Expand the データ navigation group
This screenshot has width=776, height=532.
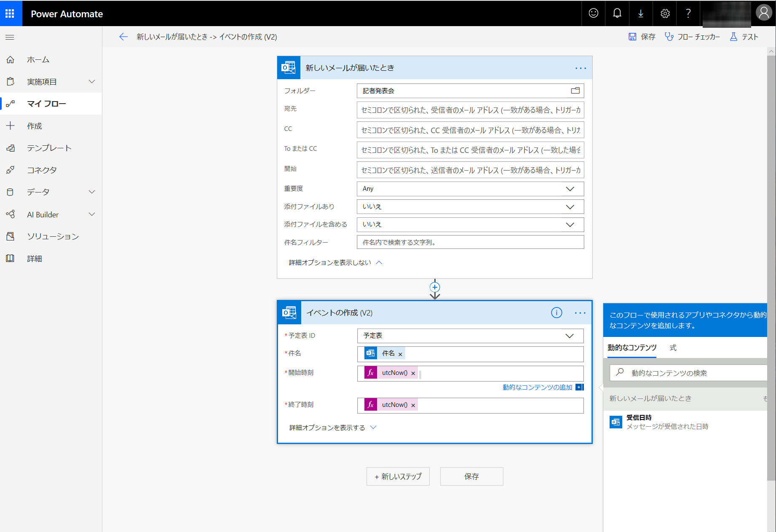(x=92, y=192)
